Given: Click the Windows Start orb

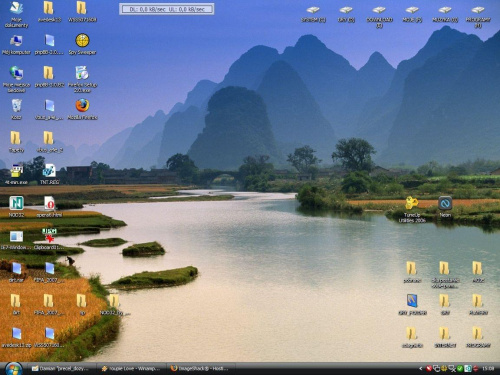Looking at the screenshot, I should point(13,369).
